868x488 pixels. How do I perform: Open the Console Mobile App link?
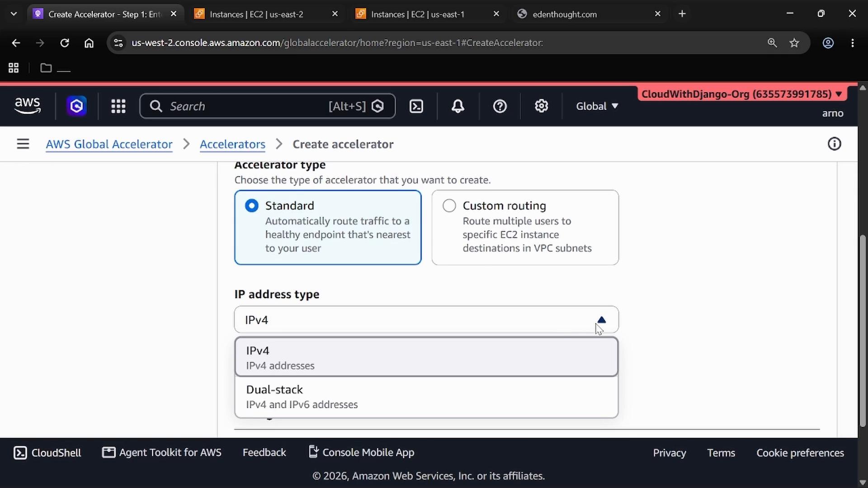(x=361, y=452)
